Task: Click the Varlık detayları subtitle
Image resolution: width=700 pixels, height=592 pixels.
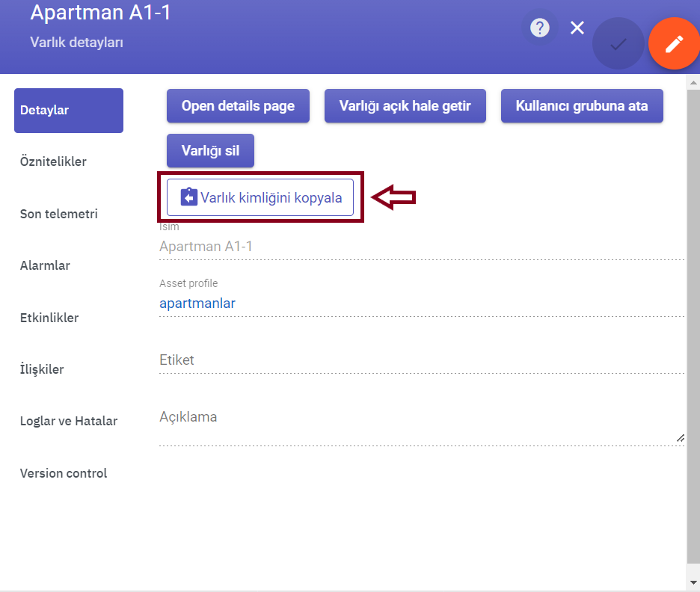Action: [x=76, y=43]
